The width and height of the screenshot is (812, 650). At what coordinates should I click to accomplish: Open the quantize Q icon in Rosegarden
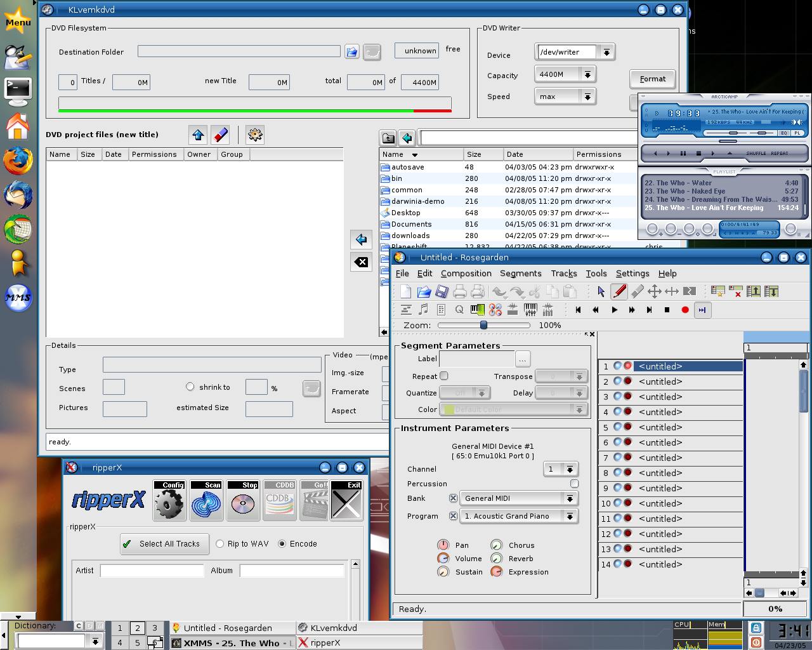click(459, 310)
